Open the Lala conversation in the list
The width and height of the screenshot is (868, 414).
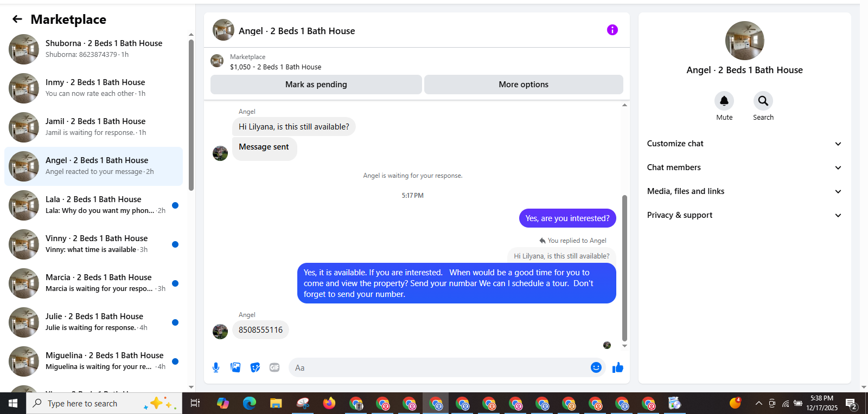click(93, 205)
